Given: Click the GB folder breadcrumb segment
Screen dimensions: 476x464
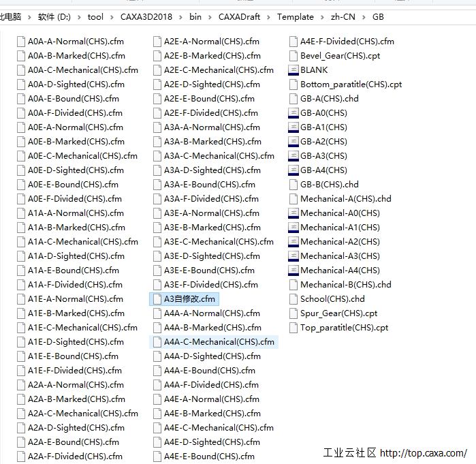Looking at the screenshot, I should [378, 17].
